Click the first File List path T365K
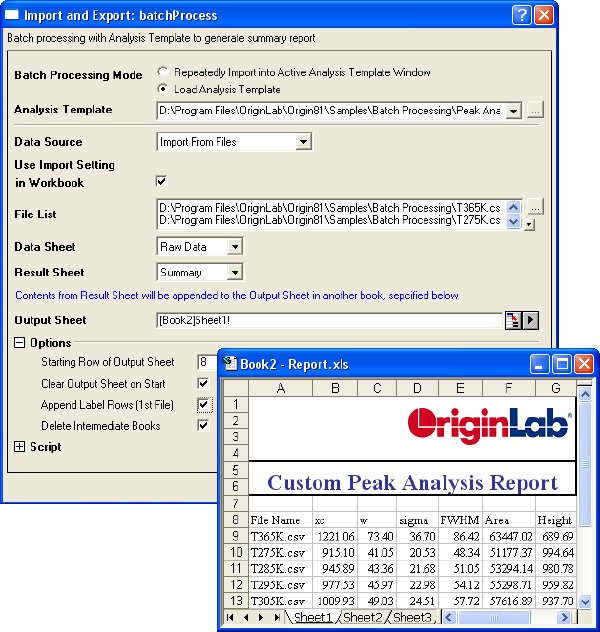The height and width of the screenshot is (632, 600). click(330, 208)
